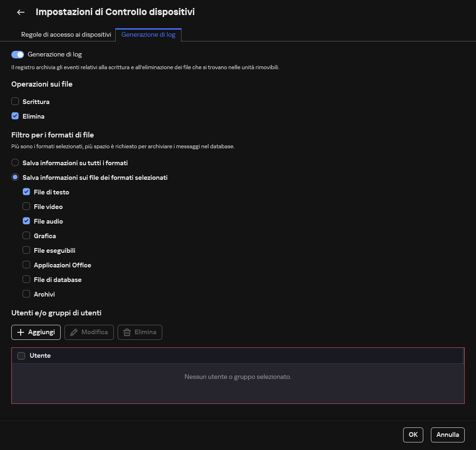476x450 pixels.
Task: Click the plus icon on the Aggiungi button
Action: (x=21, y=332)
